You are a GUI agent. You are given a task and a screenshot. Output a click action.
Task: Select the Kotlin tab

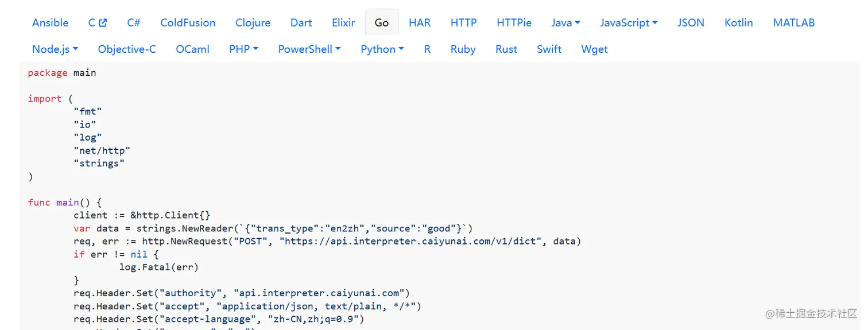pyautogui.click(x=738, y=23)
